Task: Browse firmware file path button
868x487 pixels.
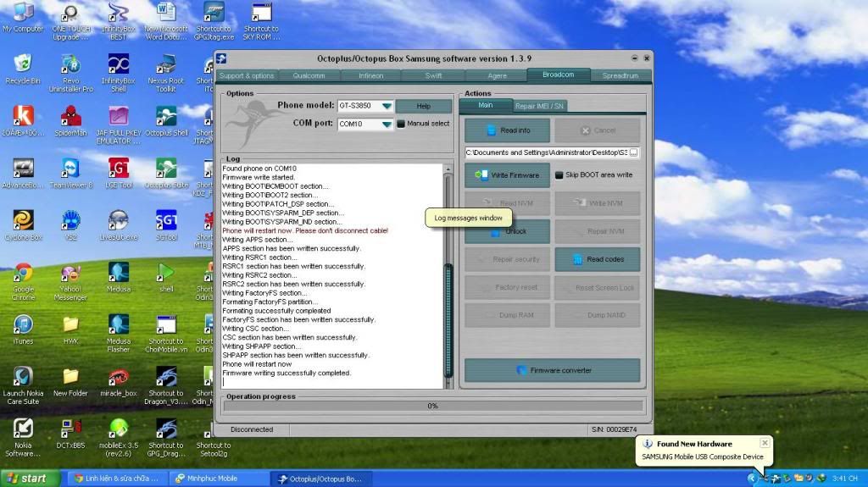Action: [633, 152]
